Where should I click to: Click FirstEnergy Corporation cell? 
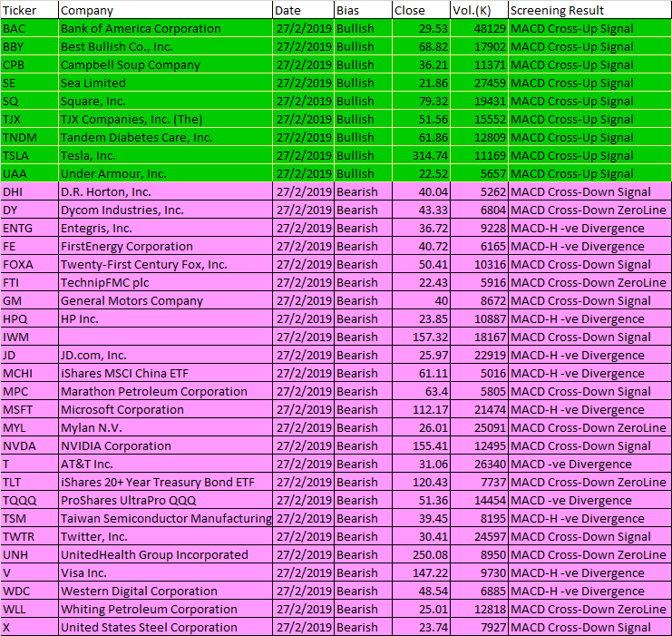tap(165, 246)
